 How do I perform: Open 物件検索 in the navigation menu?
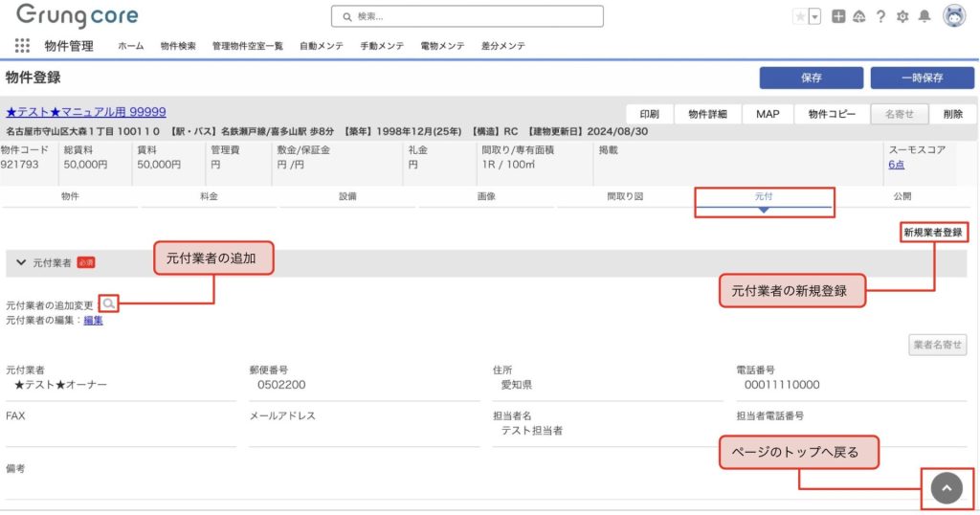[178, 46]
